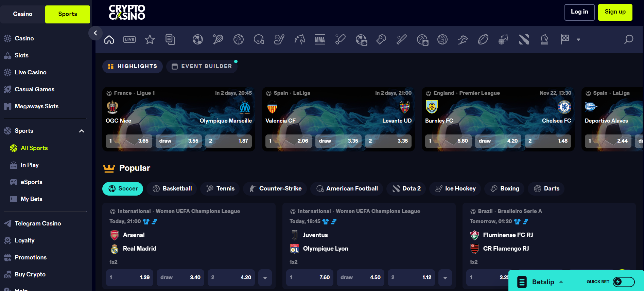Expand more sports dropdown arrow in toolbar
Image resolution: width=644 pixels, height=291 pixels.
578,40
